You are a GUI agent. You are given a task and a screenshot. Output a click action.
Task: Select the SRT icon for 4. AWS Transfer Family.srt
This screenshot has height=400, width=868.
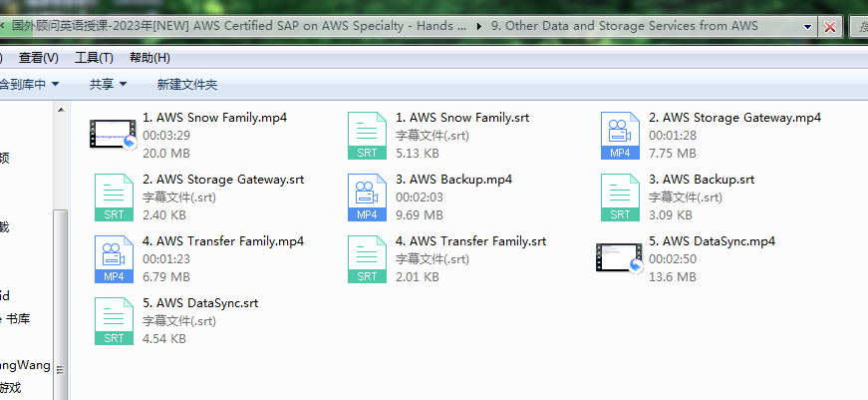[367, 259]
